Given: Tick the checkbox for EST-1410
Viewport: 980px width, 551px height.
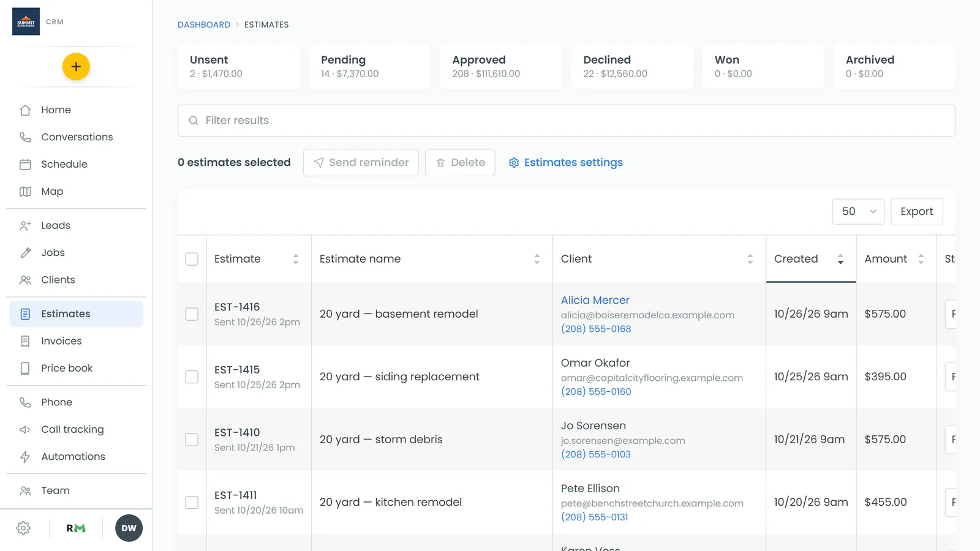Looking at the screenshot, I should click(x=192, y=440).
